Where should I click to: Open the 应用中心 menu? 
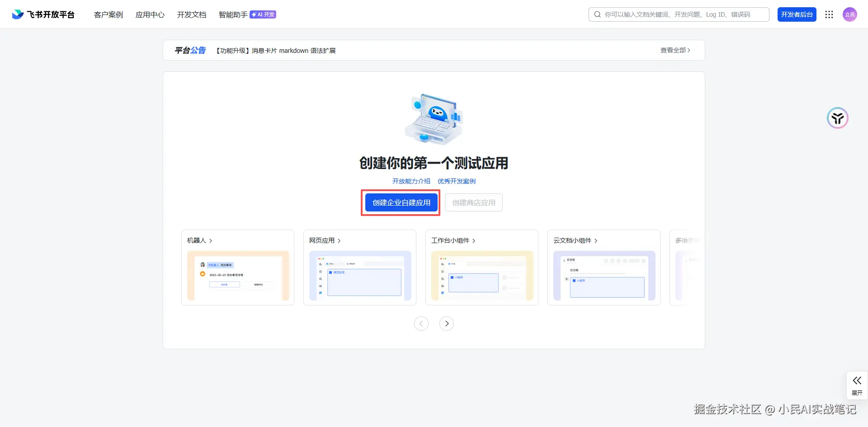tap(150, 14)
